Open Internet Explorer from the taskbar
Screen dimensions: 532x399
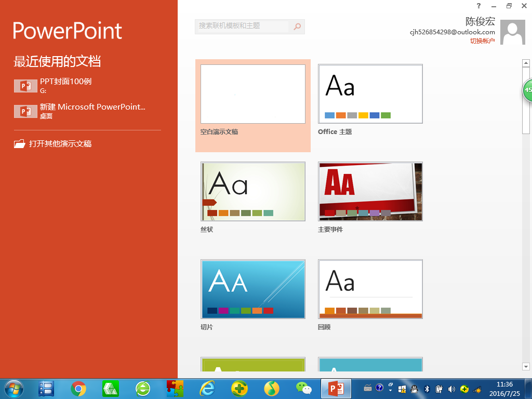(207, 389)
